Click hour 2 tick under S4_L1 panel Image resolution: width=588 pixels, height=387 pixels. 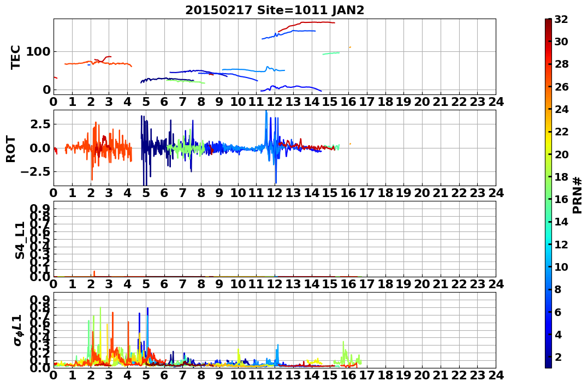click(x=91, y=284)
